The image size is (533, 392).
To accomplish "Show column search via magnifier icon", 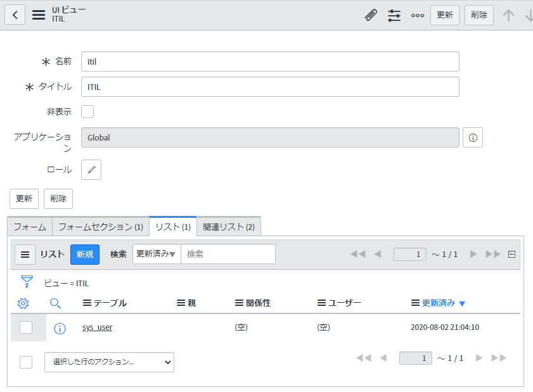I will click(x=55, y=303).
